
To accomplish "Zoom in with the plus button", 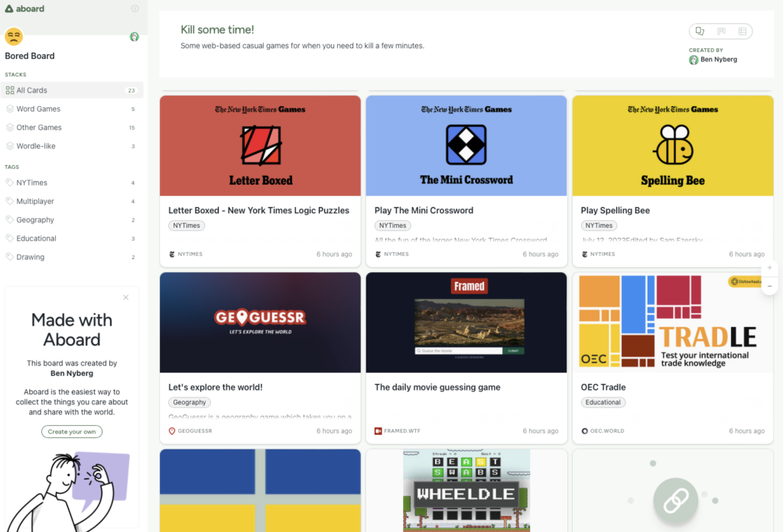I will pos(769,268).
